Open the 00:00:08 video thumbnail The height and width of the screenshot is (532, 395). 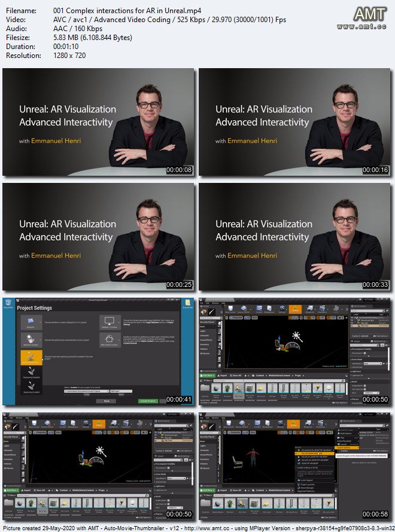pos(98,122)
